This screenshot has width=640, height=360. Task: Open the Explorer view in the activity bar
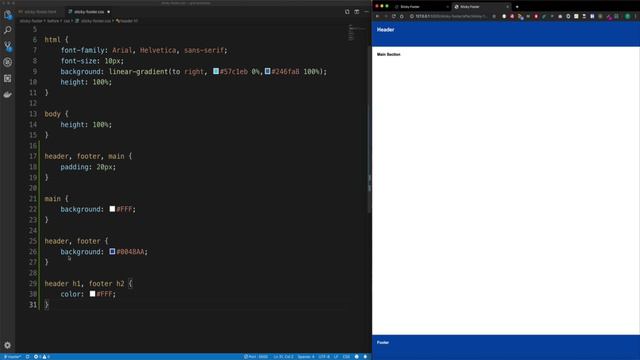point(7,15)
